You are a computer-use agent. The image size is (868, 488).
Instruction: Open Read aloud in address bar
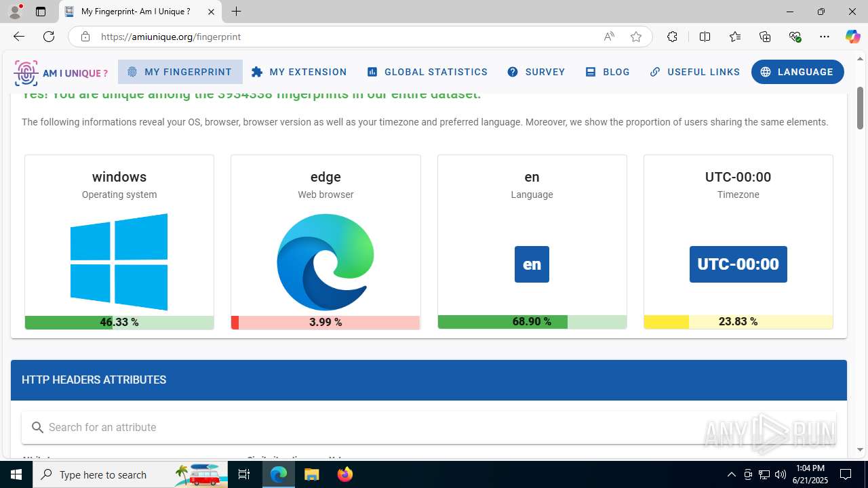[609, 37]
